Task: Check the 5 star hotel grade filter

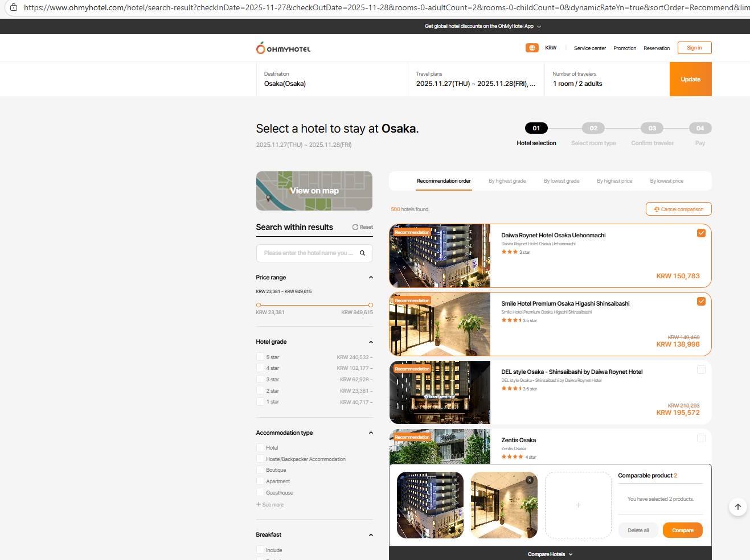Action: point(260,357)
